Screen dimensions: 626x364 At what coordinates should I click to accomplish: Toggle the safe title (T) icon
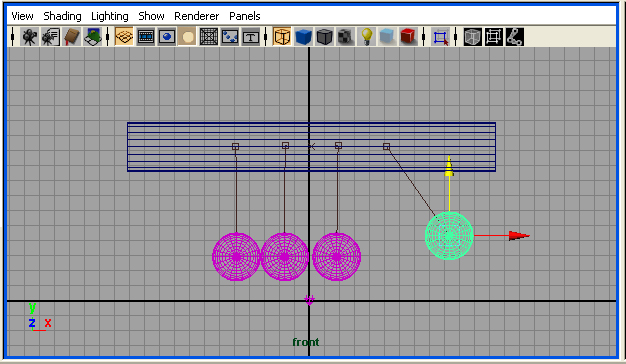(x=251, y=37)
